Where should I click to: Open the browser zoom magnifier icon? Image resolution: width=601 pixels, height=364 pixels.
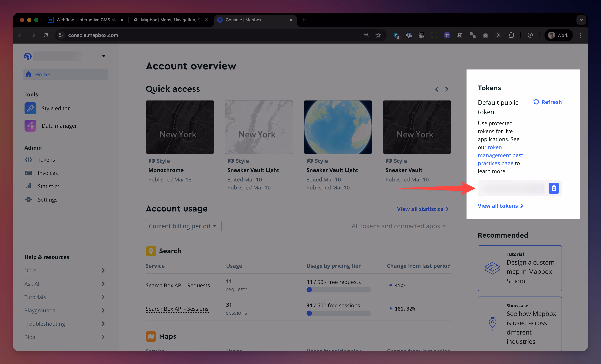[366, 35]
